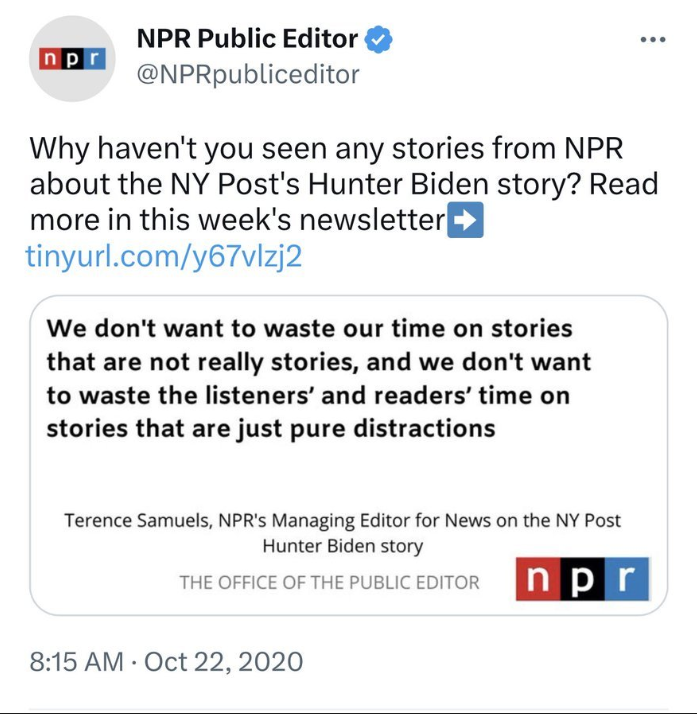Click the Oct 22, 2020 date
The image size is (697, 714).
tap(224, 662)
